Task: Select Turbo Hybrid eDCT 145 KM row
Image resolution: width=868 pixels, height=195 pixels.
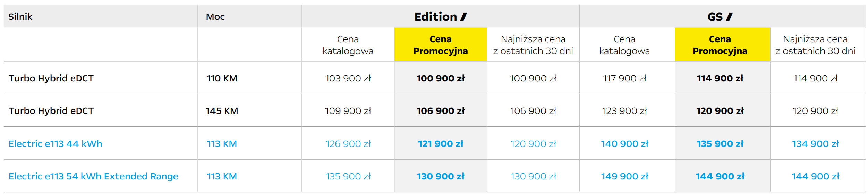Action: click(51, 111)
